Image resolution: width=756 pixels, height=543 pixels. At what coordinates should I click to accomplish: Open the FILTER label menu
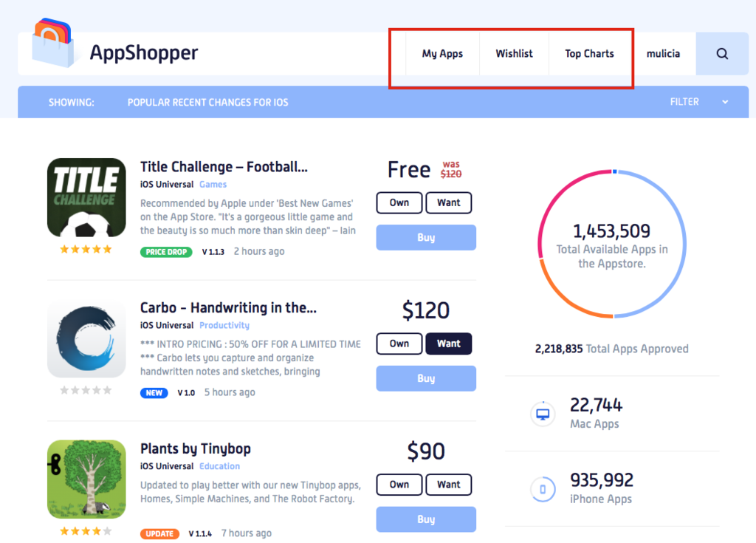(x=684, y=102)
